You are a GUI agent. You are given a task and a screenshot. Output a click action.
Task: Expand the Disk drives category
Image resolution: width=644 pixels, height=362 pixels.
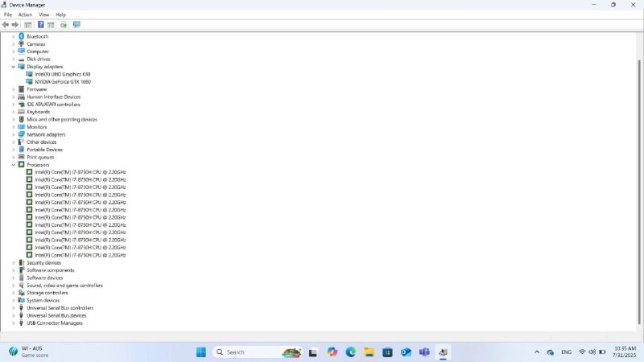click(13, 59)
